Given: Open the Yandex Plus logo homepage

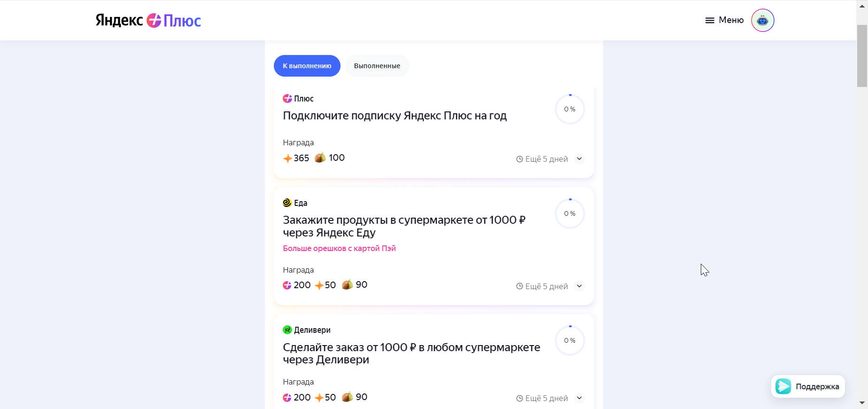Looking at the screenshot, I should point(148,20).
